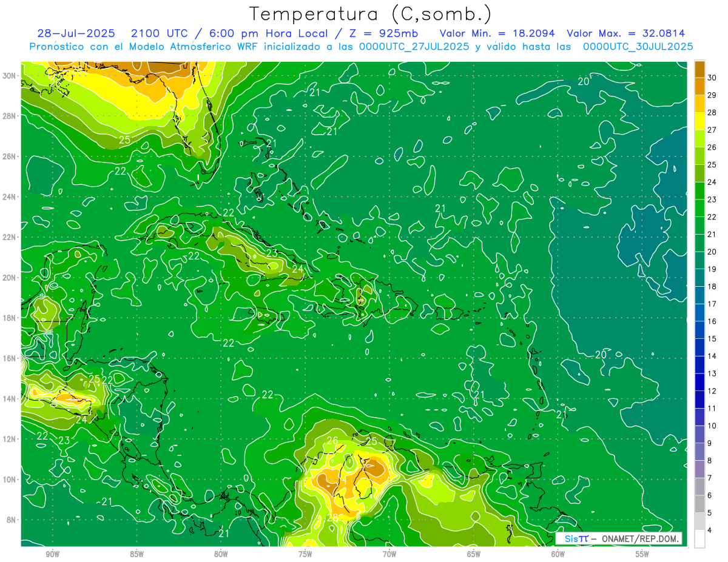Pick topmost colorbar swatch above 30
The height and width of the screenshot is (562, 728).
pyautogui.click(x=699, y=69)
